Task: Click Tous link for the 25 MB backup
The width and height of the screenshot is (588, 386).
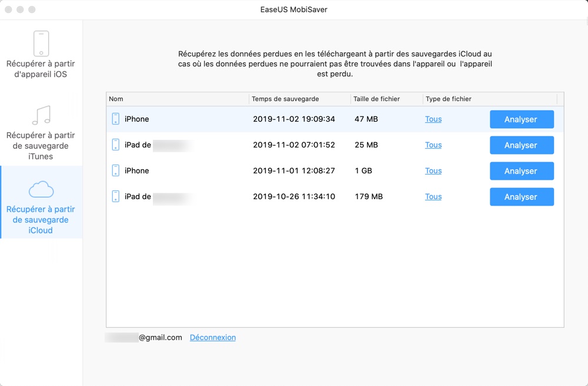Action: click(x=433, y=145)
